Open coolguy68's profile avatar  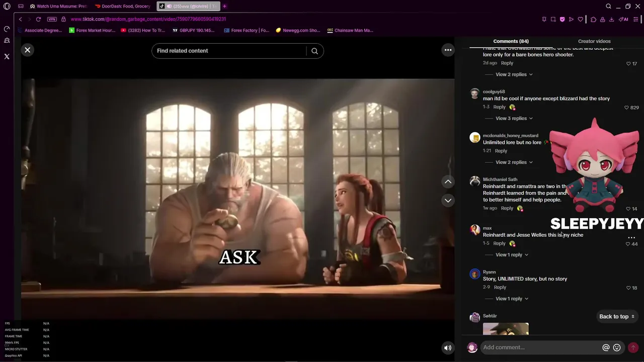(475, 94)
